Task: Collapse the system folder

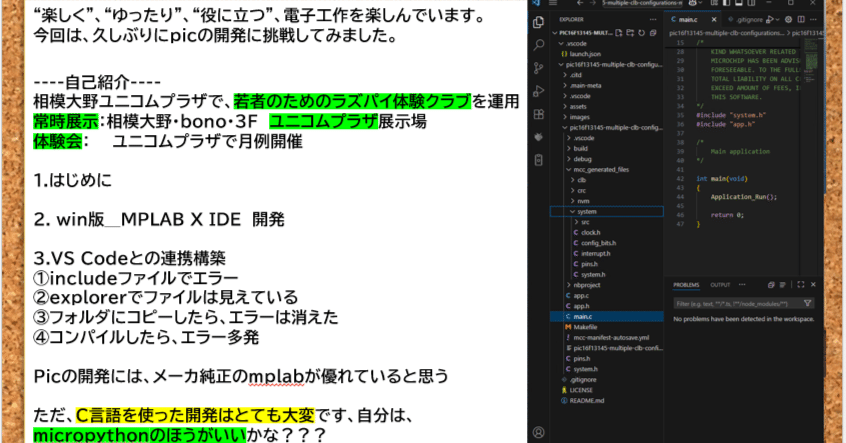Action: [606, 212]
